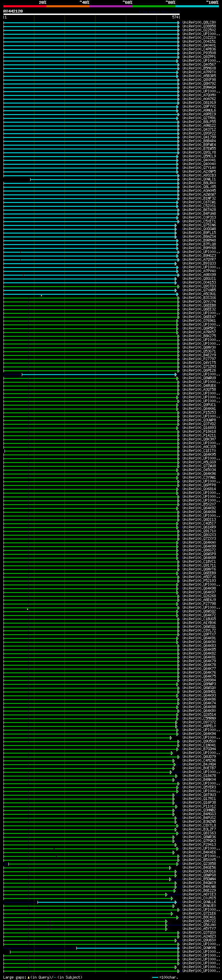The width and height of the screenshot is (222, 980).
Task: Click the 574 end position label
Action: coord(175,17)
